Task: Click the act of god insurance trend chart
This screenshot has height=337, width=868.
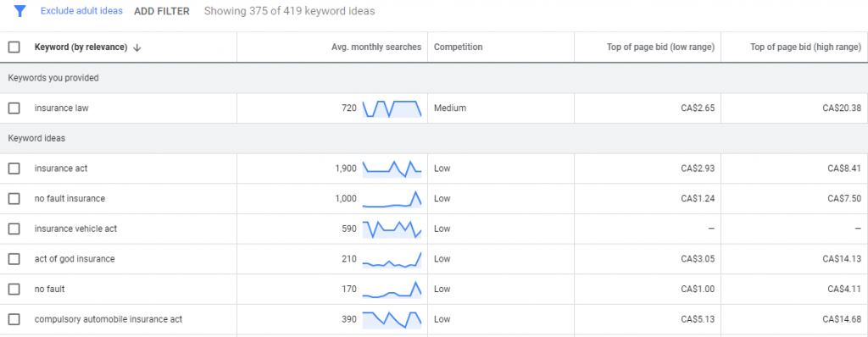Action: (392, 259)
